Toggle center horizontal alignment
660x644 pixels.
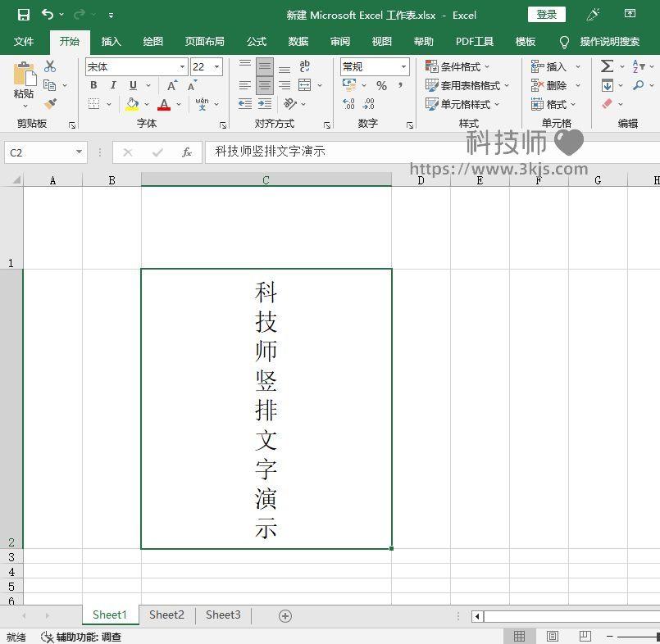265,85
